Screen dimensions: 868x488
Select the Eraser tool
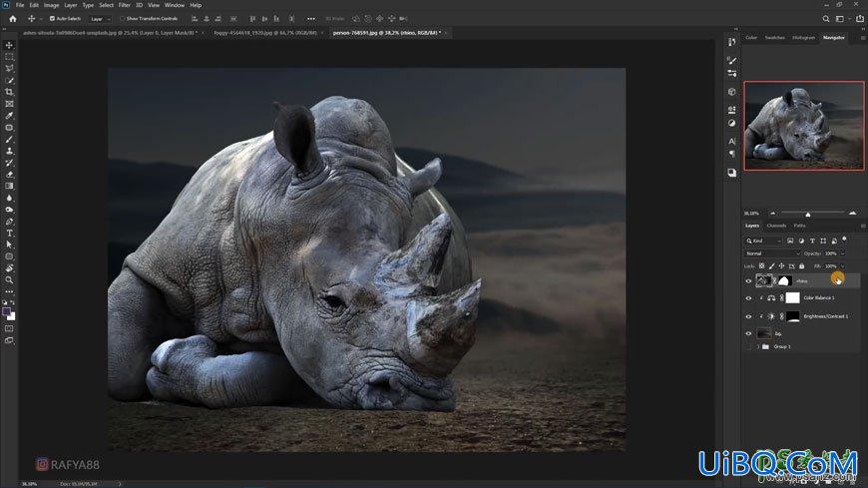tap(9, 175)
